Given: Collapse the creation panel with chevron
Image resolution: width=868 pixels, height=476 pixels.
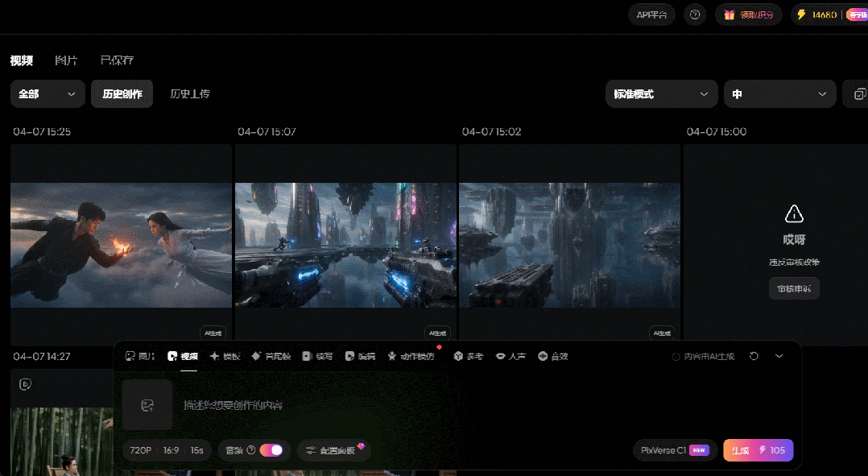Looking at the screenshot, I should [779, 356].
